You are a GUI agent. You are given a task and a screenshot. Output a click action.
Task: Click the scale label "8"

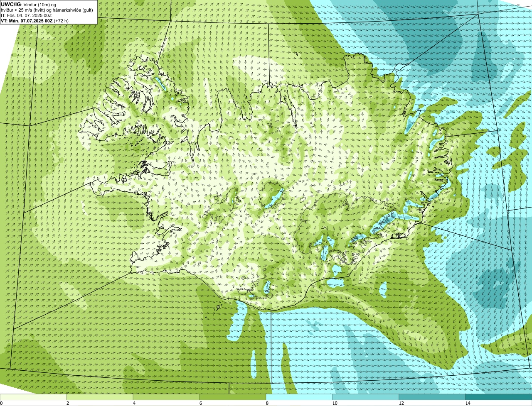point(267,403)
